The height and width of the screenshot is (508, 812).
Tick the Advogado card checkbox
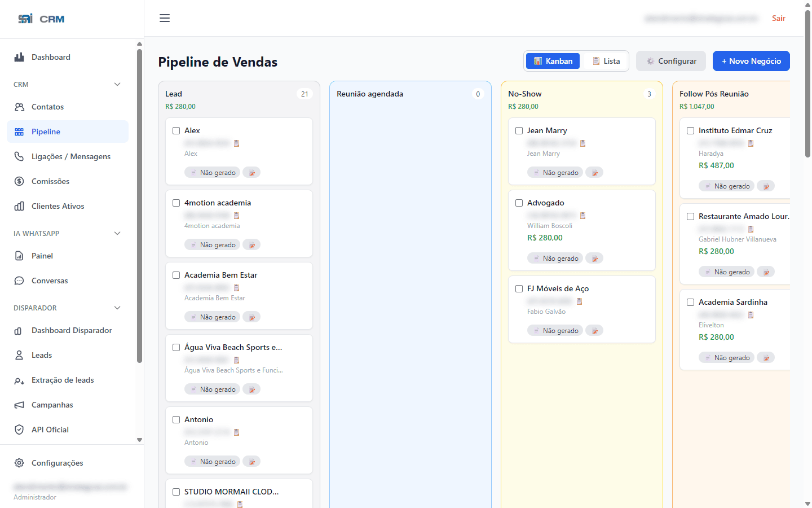[x=519, y=203]
